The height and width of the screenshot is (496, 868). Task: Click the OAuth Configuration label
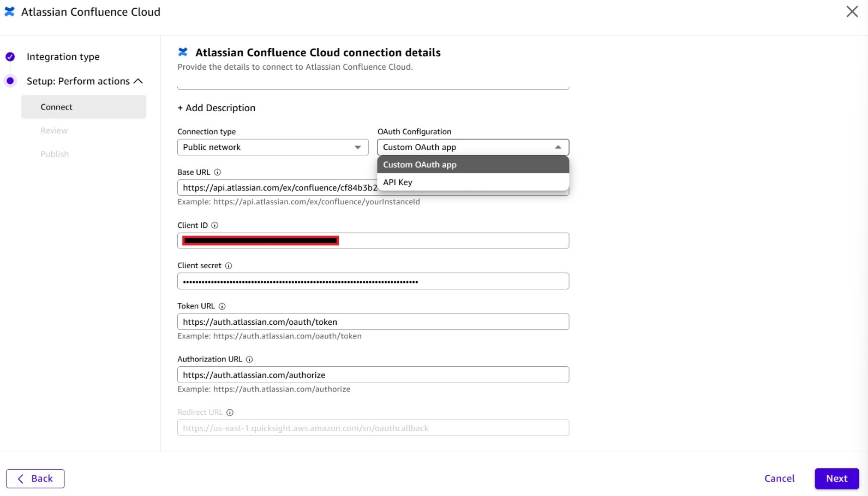415,131
